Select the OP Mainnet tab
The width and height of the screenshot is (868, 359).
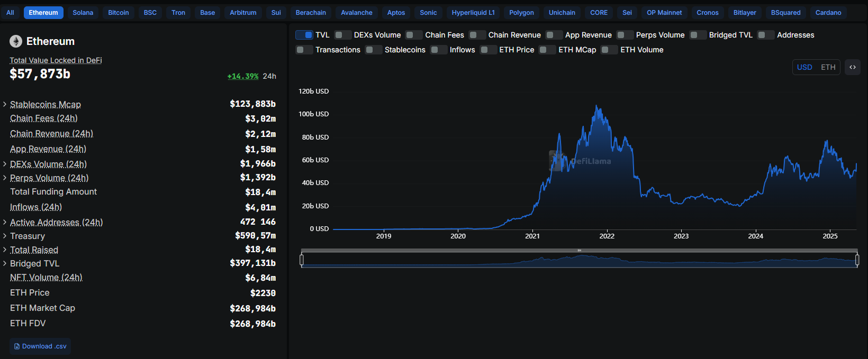click(x=664, y=13)
